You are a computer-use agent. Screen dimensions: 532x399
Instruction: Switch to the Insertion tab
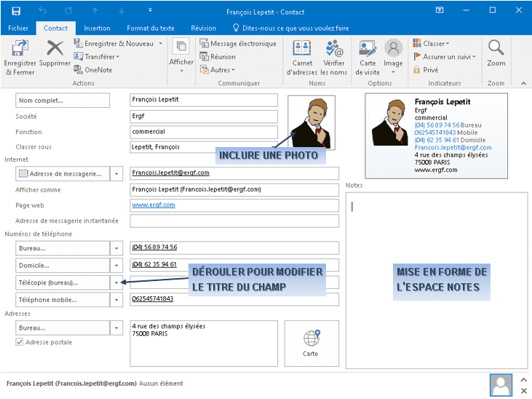tap(97, 28)
